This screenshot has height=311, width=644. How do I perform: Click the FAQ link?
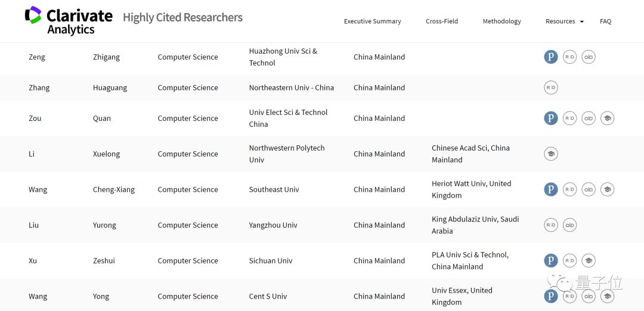[x=605, y=21]
